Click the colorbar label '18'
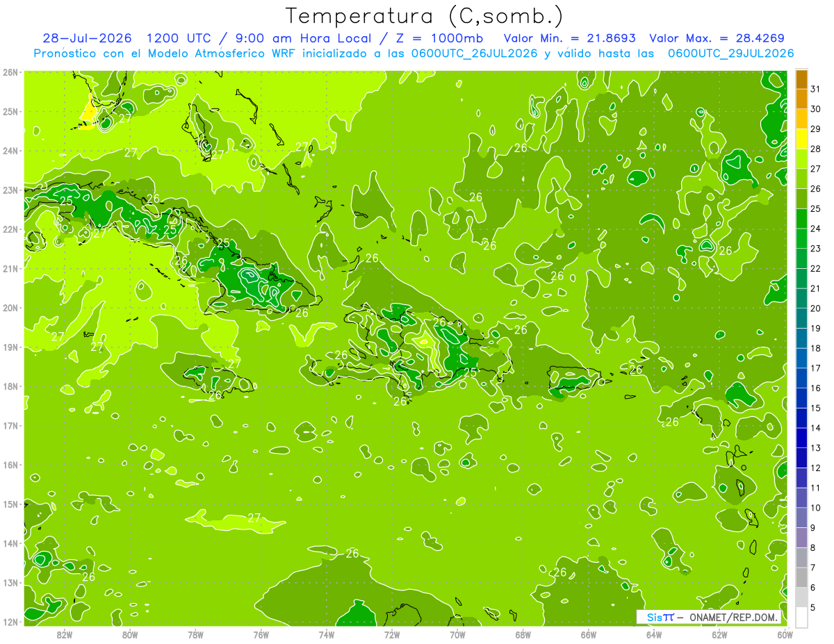834x644 pixels. point(816,348)
